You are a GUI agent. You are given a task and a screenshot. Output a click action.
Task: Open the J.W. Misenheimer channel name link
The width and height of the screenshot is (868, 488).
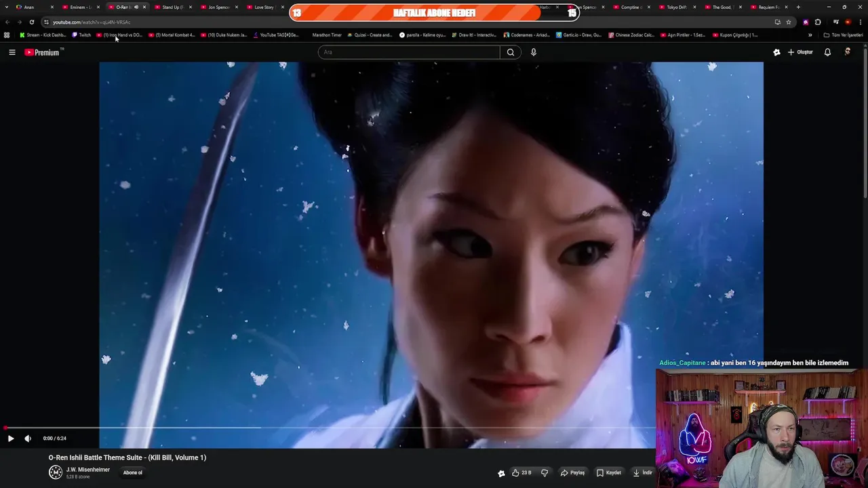coord(88,470)
